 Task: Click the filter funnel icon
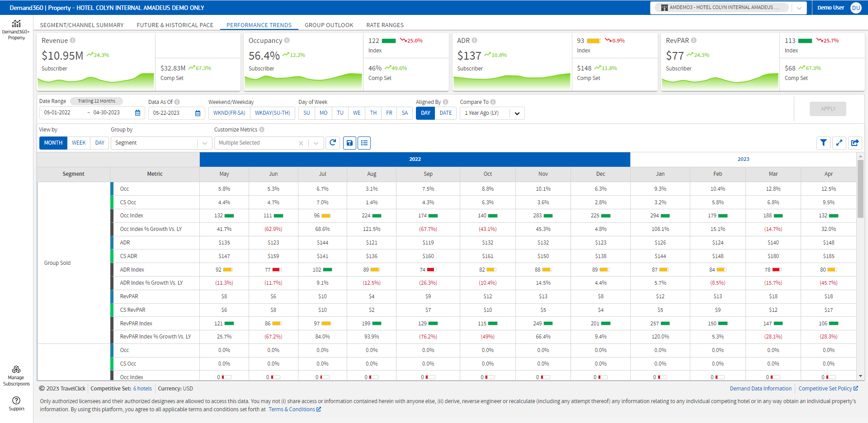coord(823,143)
